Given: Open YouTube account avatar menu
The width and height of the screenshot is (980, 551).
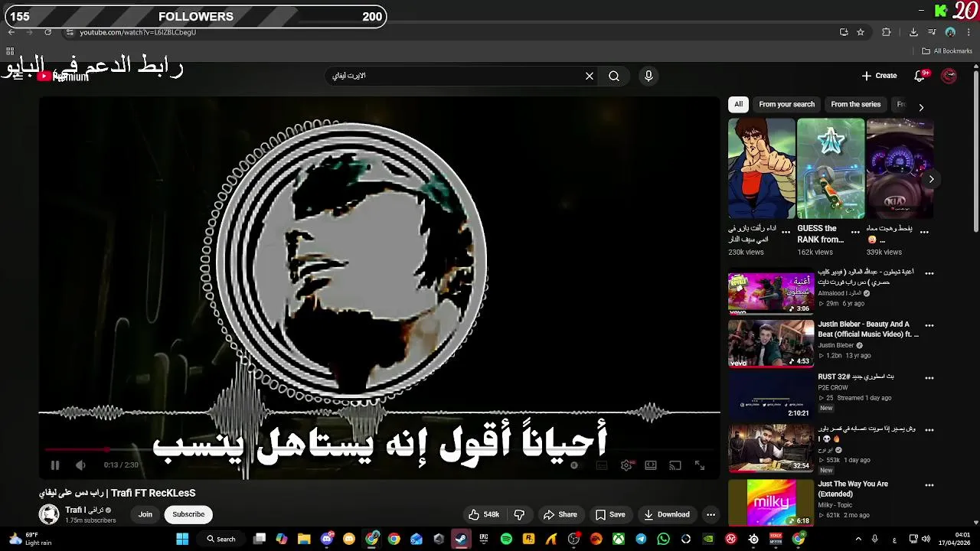Looking at the screenshot, I should click(x=949, y=76).
